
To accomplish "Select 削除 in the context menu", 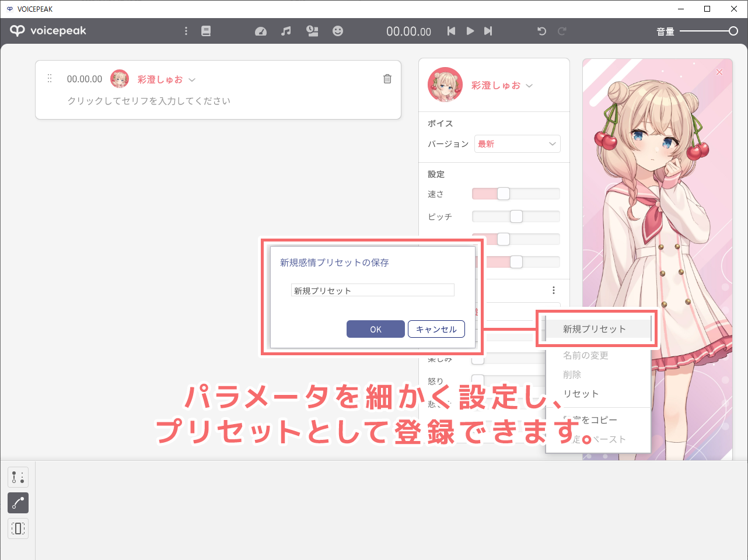I will [x=598, y=374].
